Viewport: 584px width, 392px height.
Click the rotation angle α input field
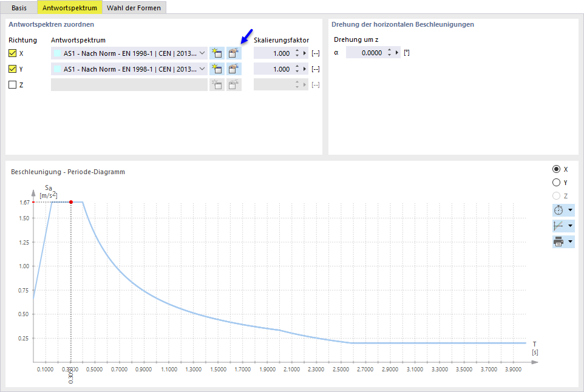point(365,53)
